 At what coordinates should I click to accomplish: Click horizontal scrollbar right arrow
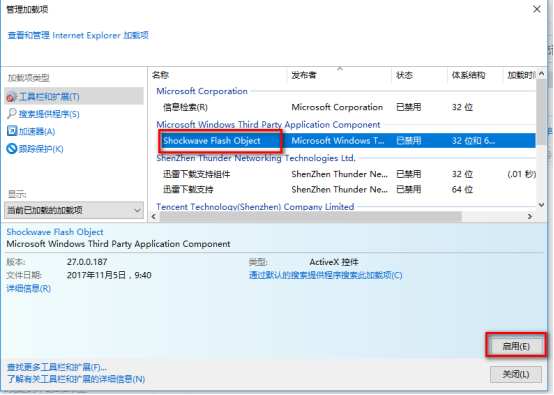tap(530, 216)
